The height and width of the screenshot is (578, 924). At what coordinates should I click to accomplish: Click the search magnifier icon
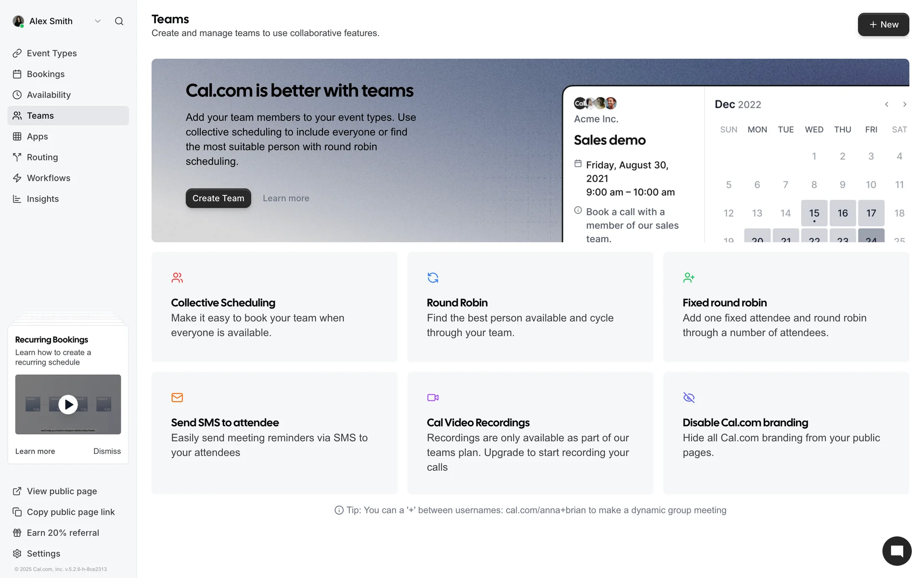point(119,21)
